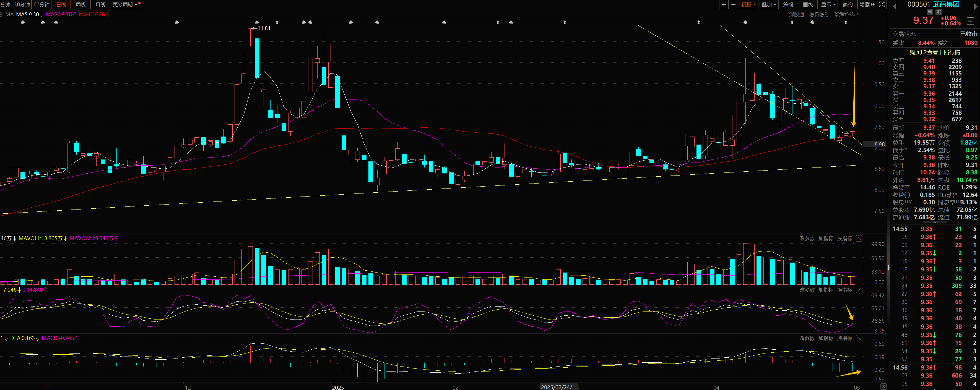This screenshot has width=980, height=390.
Task: Open the 显示 display dropdown
Action: pos(828,5)
